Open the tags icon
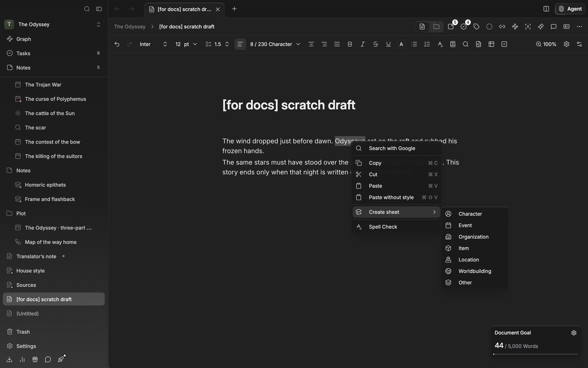This screenshot has width=588, height=368. [477, 27]
